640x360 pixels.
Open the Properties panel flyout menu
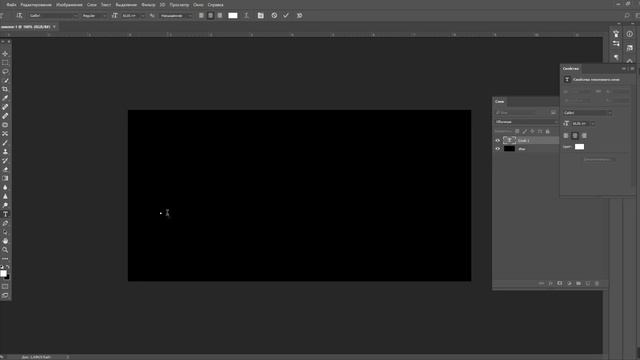point(632,69)
